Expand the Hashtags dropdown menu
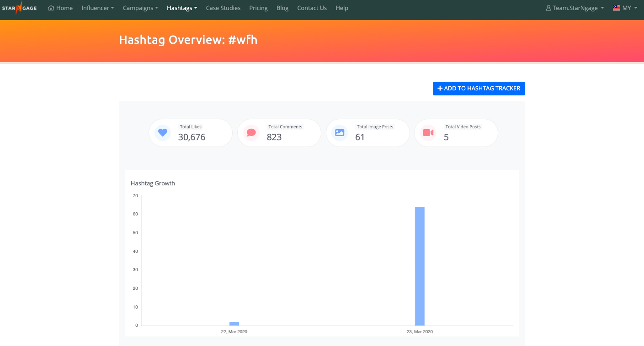 [182, 8]
